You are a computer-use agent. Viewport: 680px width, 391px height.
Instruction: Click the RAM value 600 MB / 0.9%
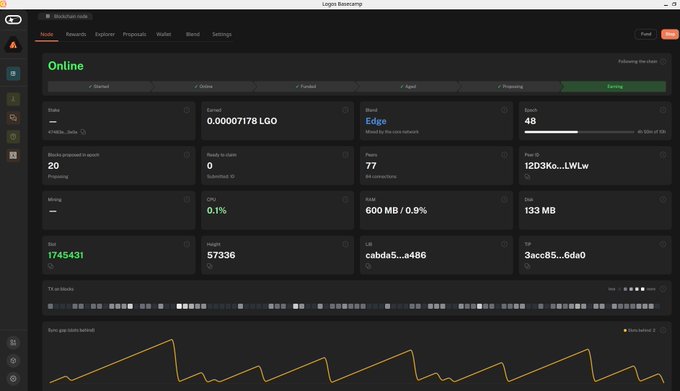tap(396, 211)
